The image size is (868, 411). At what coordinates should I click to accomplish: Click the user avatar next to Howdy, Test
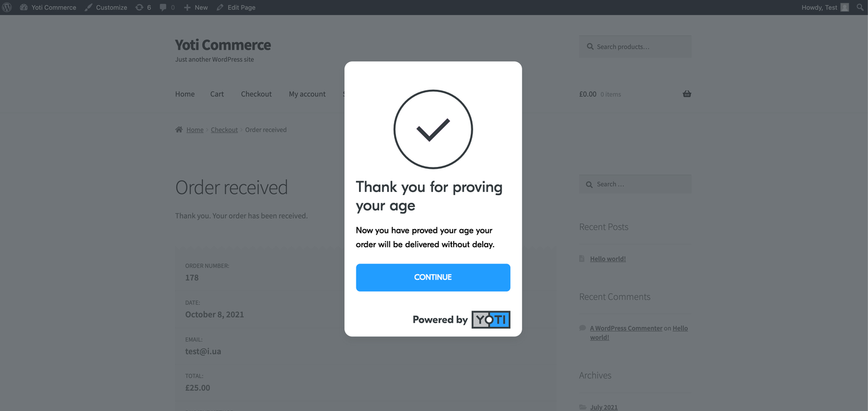845,8
